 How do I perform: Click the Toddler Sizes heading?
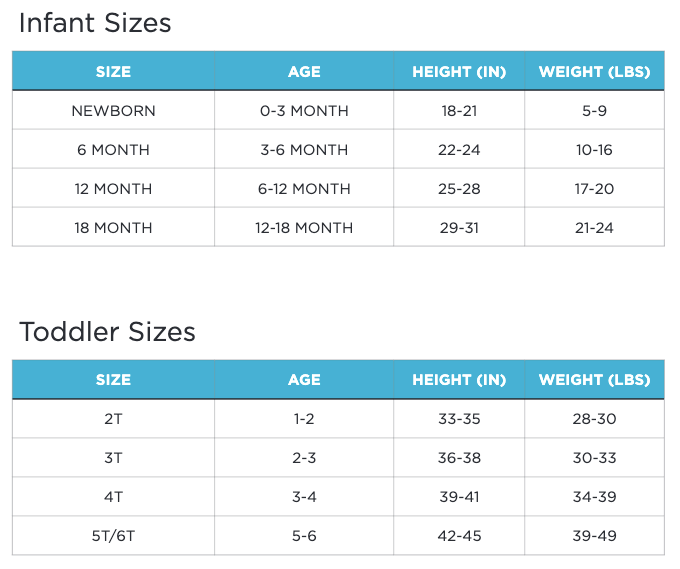click(x=107, y=332)
